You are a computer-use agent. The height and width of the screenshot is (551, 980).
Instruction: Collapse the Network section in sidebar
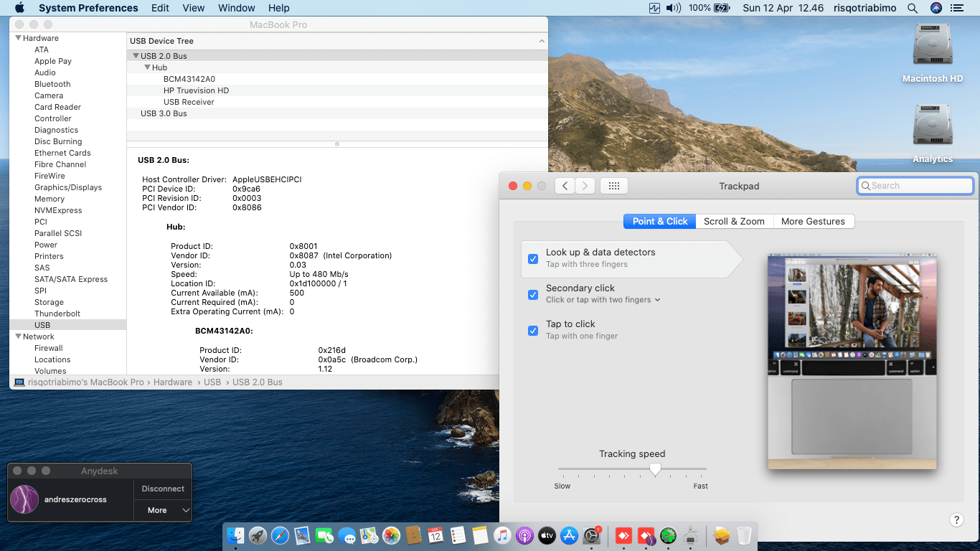pos(19,336)
